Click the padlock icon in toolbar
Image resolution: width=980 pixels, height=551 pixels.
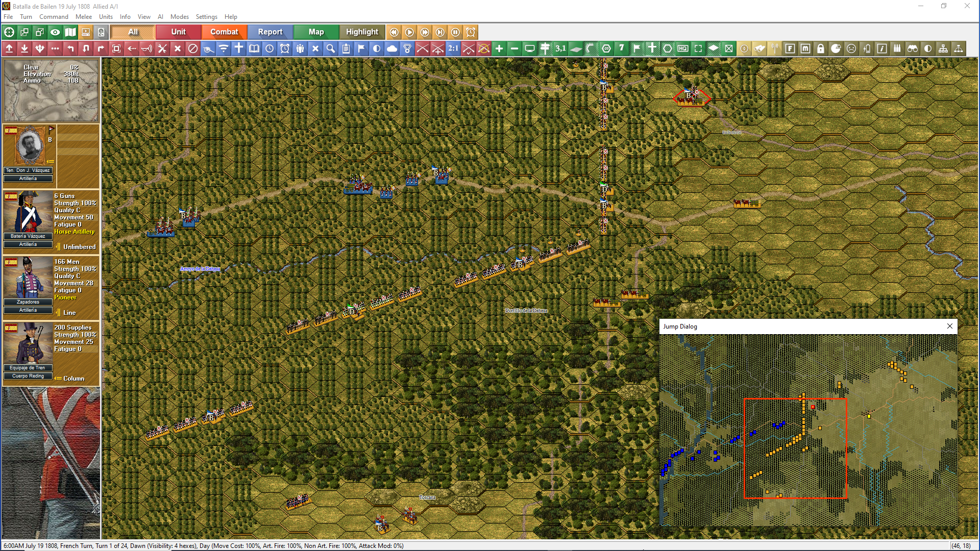[821, 48]
